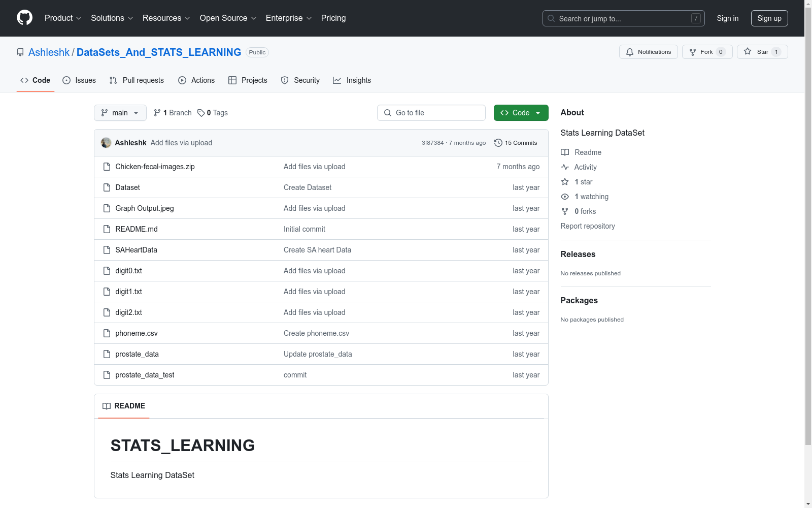812x508 pixels.
Task: Click the magnifier icon in top search bar
Action: click(x=551, y=18)
